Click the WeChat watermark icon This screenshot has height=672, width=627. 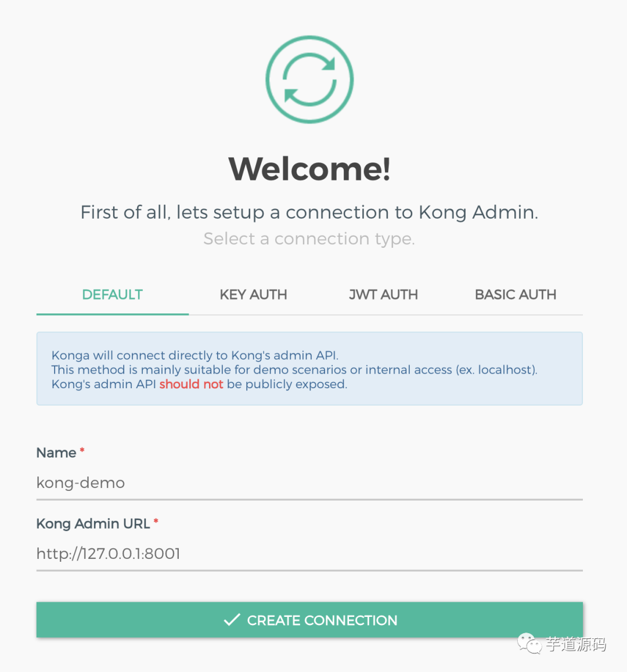pyautogui.click(x=529, y=644)
